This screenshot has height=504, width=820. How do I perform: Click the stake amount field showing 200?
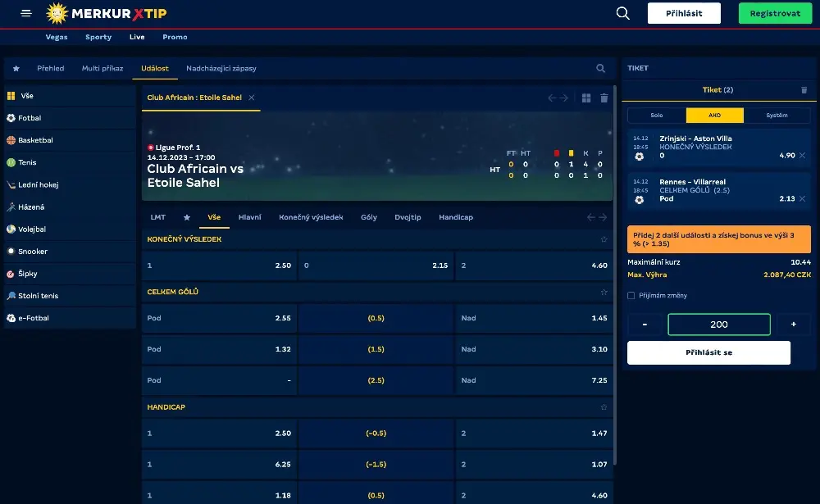point(719,325)
